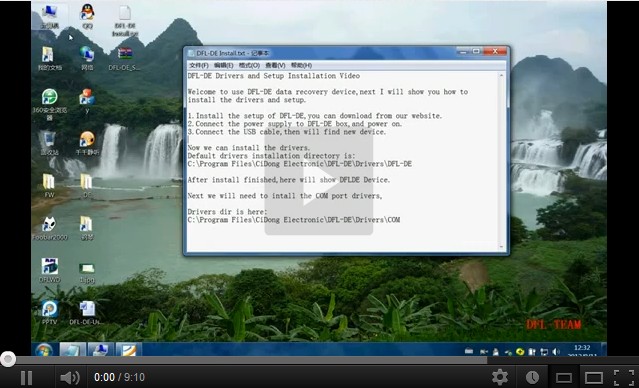Click the first taskbar Notepad window button
The height and width of the screenshot is (388, 639).
[73, 349]
